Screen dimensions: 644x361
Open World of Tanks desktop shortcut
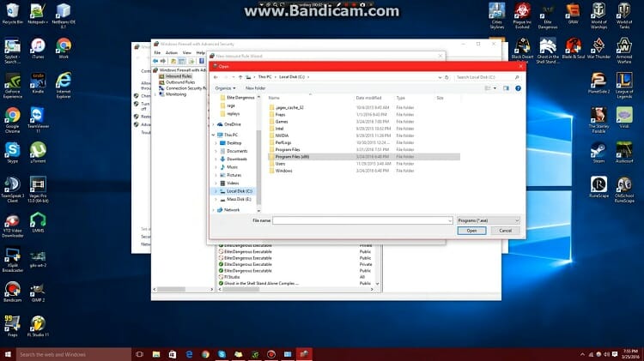(x=624, y=15)
